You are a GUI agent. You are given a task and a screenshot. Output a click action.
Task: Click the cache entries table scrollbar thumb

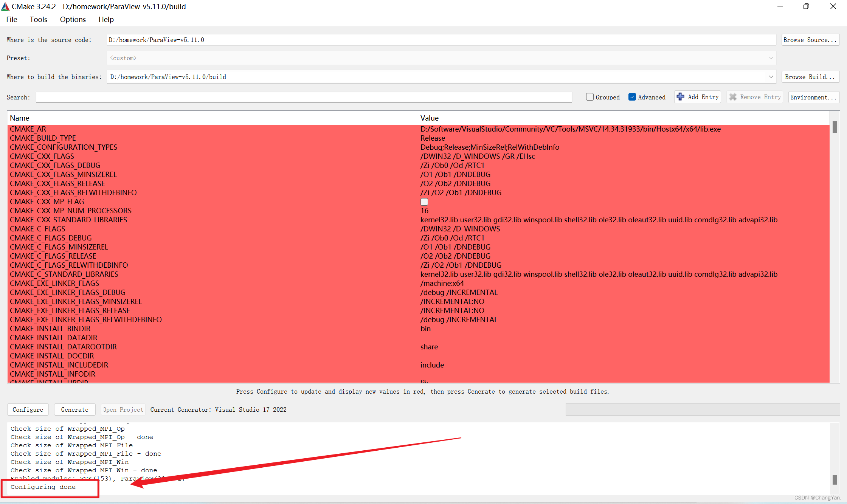pyautogui.click(x=835, y=127)
